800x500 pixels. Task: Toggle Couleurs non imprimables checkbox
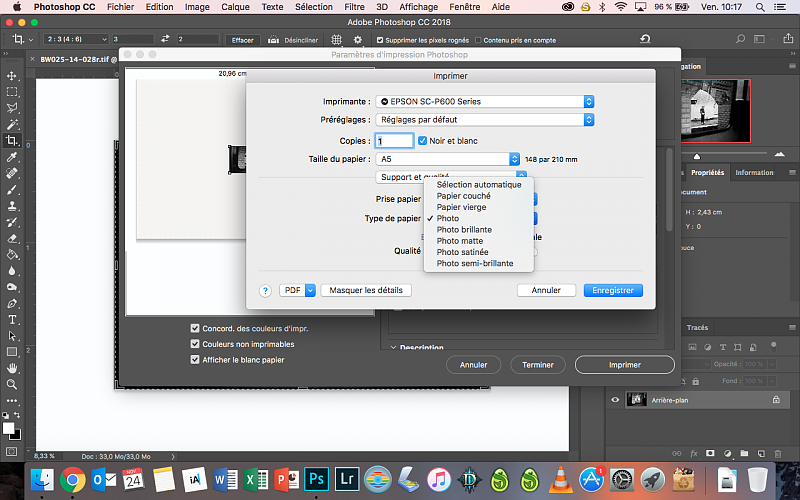[x=195, y=344]
